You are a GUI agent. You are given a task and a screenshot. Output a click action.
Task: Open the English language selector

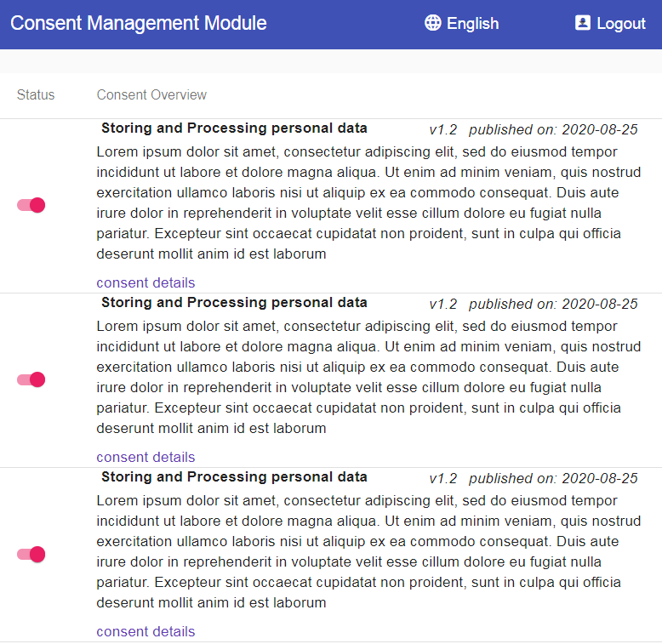[472, 24]
